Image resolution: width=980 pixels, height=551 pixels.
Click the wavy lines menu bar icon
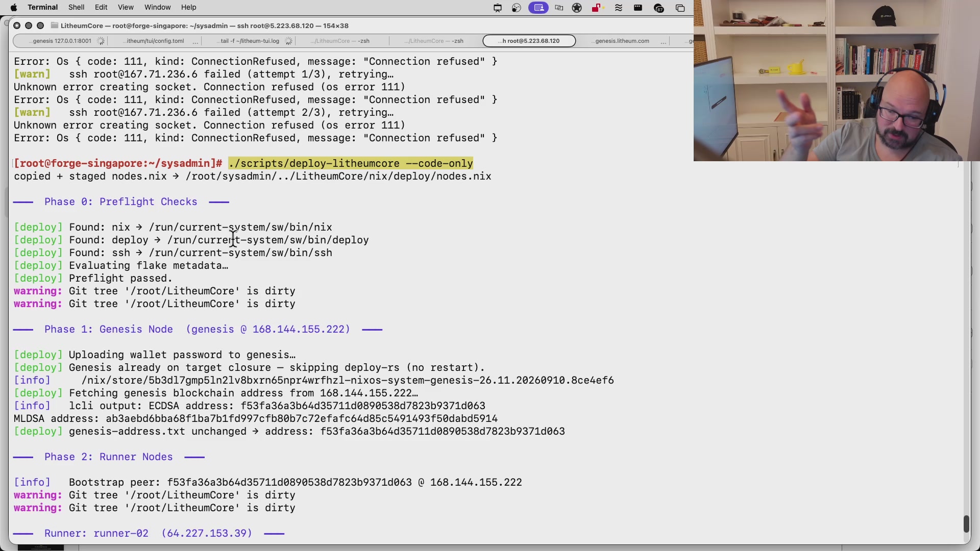[x=618, y=8]
